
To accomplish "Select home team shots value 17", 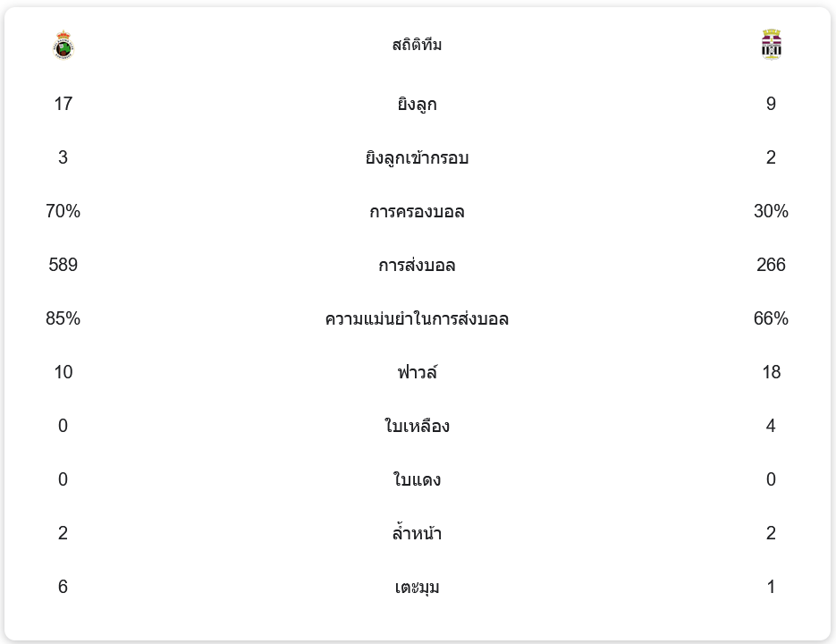I will coord(63,104).
